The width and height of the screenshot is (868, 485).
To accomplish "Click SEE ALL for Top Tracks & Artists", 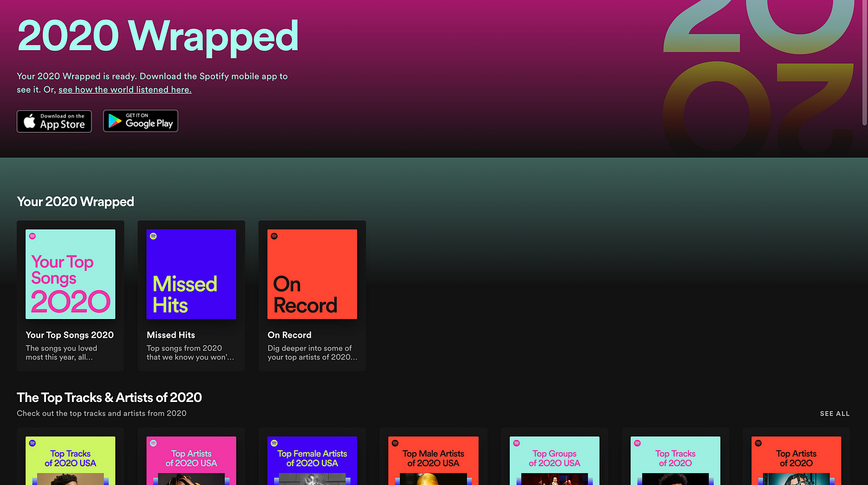I will pos(835,414).
